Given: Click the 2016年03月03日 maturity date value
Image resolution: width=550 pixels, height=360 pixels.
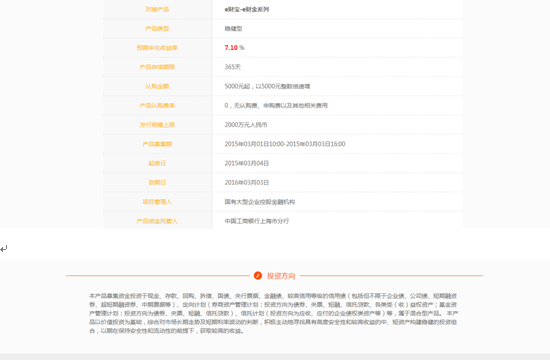Looking at the screenshot, I should click(x=247, y=183).
